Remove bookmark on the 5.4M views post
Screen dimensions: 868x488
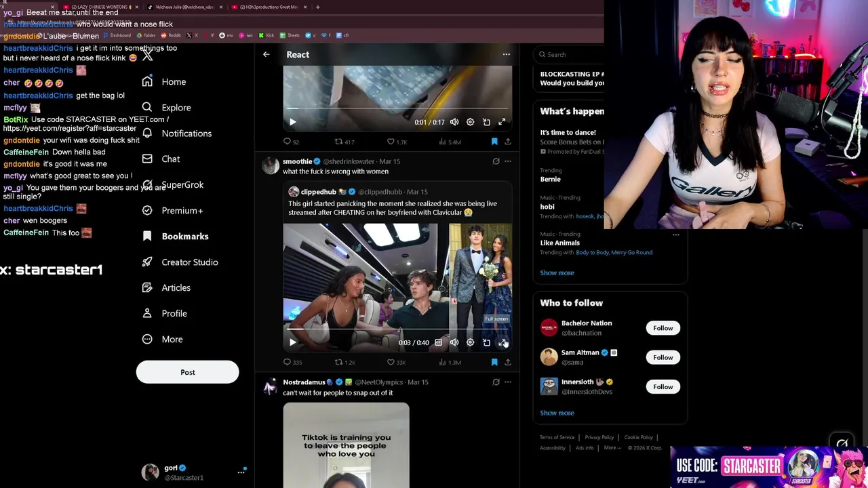494,142
